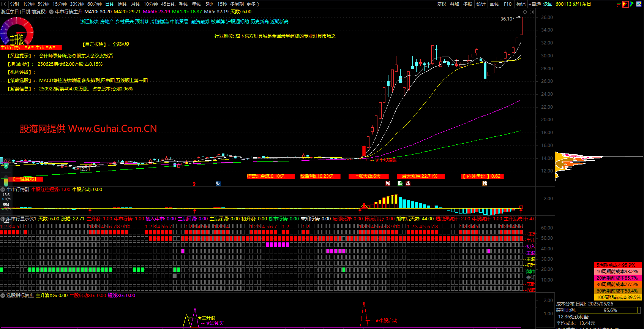Switch to 5分钟 period
Image resolution: width=644 pixels, height=329 pixels.
(43, 4)
